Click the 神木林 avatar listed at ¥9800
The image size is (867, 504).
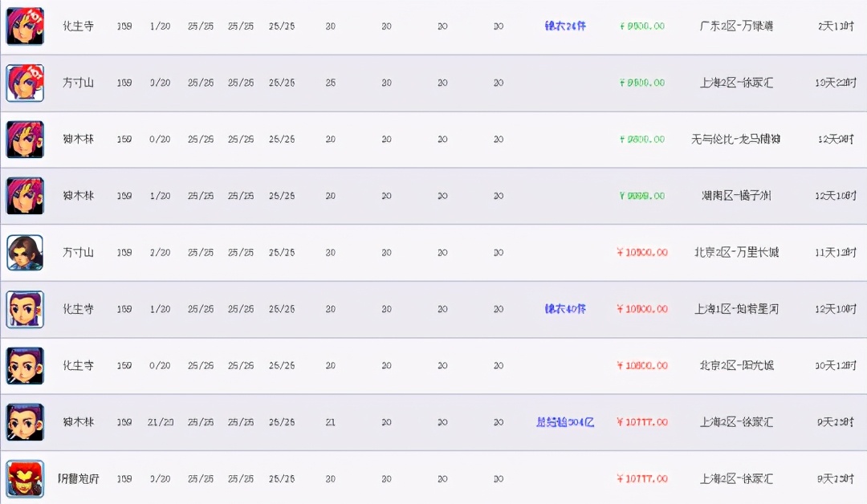coord(25,139)
